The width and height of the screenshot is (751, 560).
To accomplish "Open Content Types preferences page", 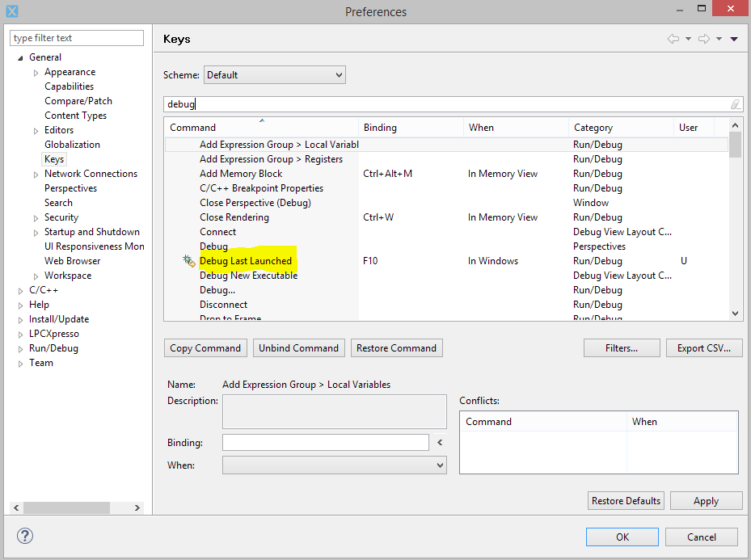I will click(75, 116).
